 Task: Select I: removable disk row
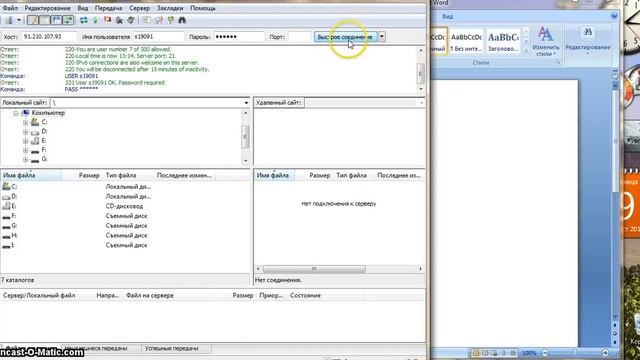point(125,245)
